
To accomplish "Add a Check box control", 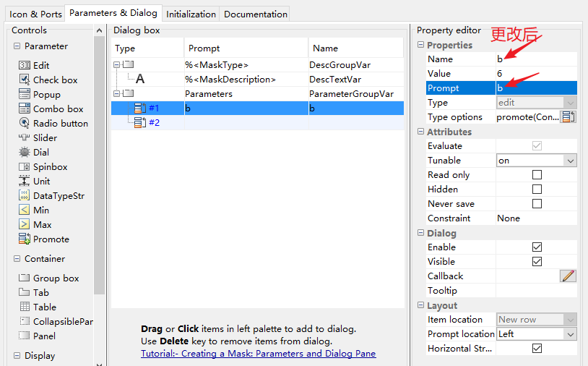I will tap(48, 80).
